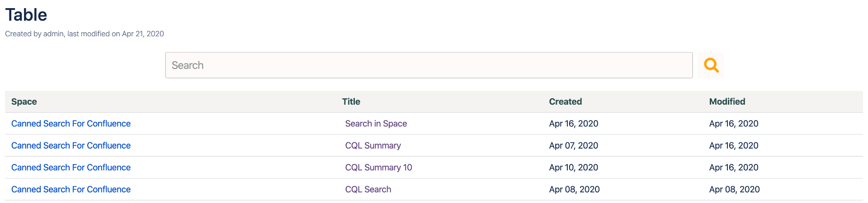
Task: Click the Table page heading
Action: (26, 15)
